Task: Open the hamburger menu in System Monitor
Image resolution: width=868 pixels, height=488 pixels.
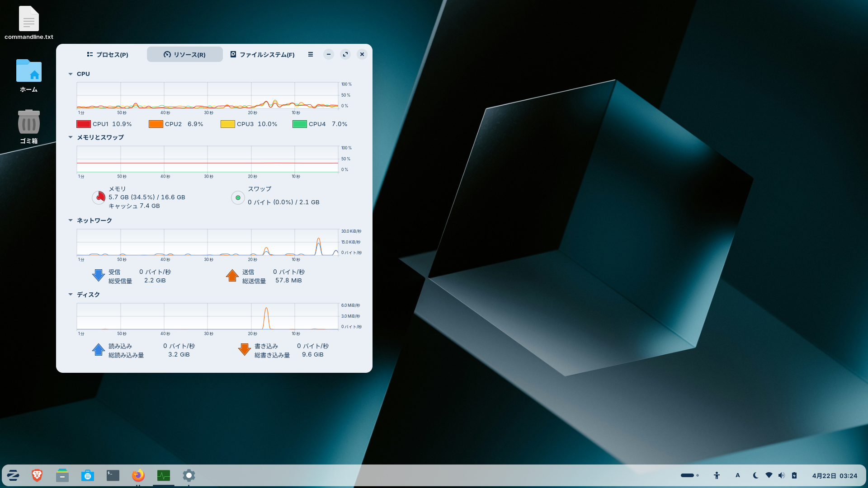Action: pyautogui.click(x=310, y=54)
